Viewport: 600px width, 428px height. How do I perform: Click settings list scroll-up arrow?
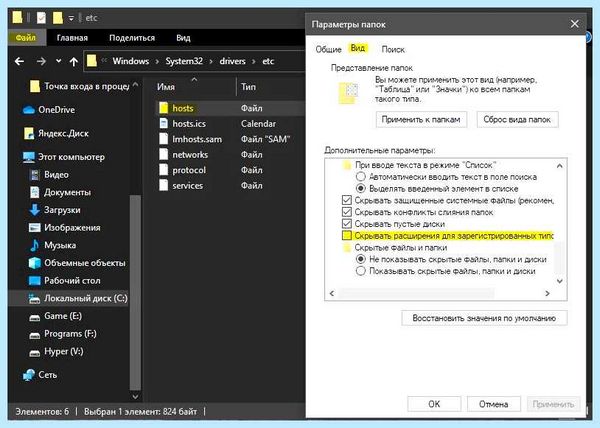click(559, 166)
